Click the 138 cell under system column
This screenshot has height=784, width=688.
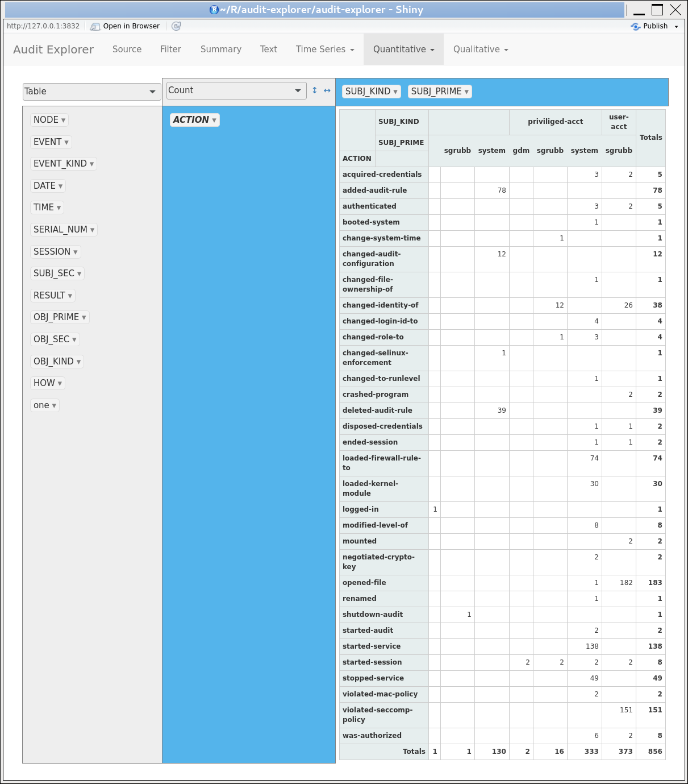click(584, 646)
